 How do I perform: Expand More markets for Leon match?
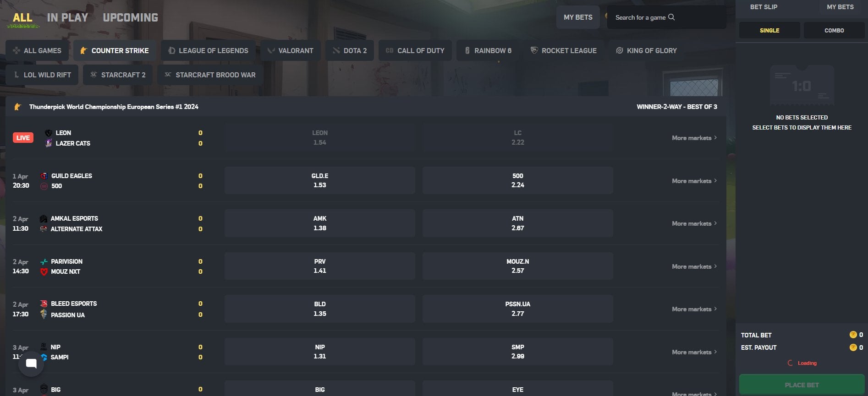click(694, 138)
